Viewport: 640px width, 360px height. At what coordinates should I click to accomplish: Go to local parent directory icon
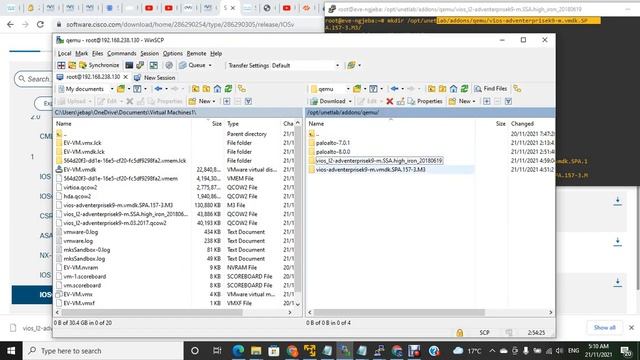tap(196, 89)
